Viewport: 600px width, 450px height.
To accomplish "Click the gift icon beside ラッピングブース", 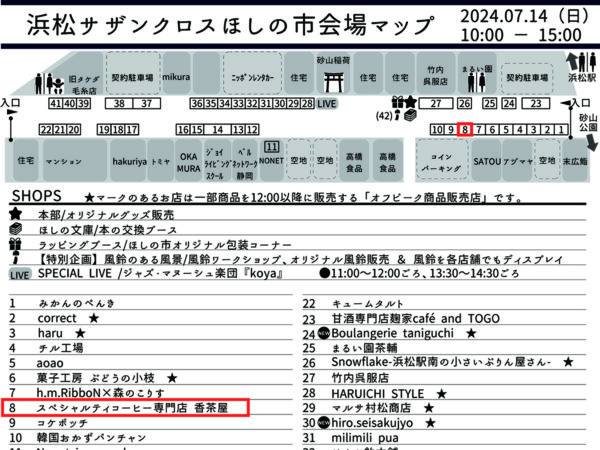I will 15,244.
